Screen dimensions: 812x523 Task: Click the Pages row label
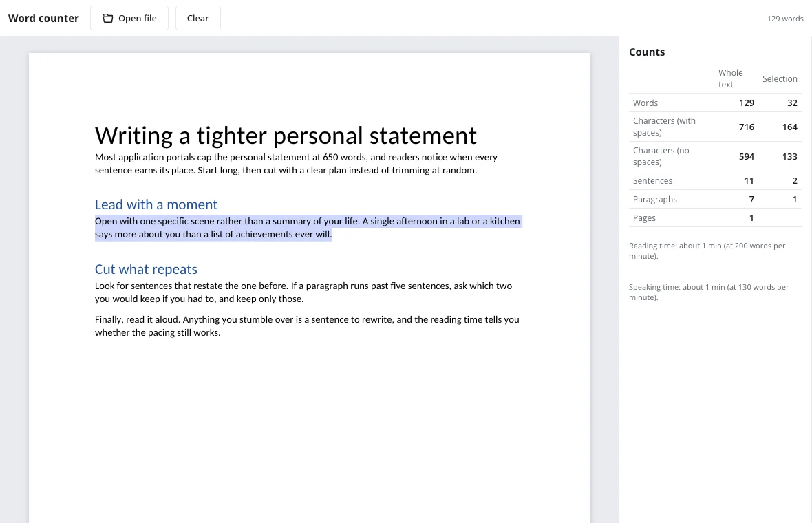pyautogui.click(x=644, y=218)
